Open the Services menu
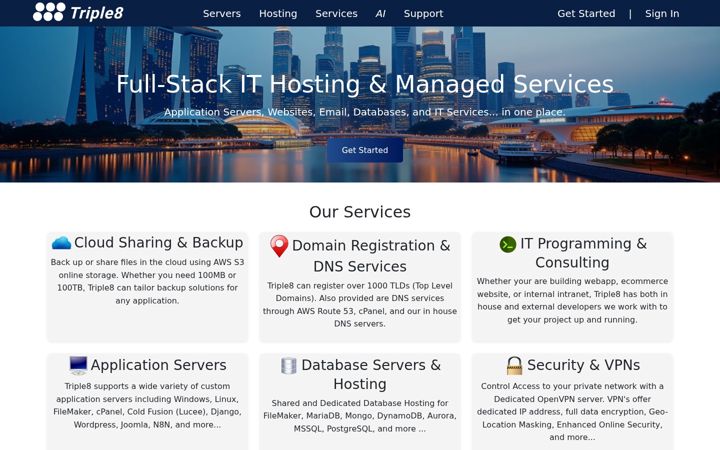Screen dimensions: 720x450 click(336, 14)
